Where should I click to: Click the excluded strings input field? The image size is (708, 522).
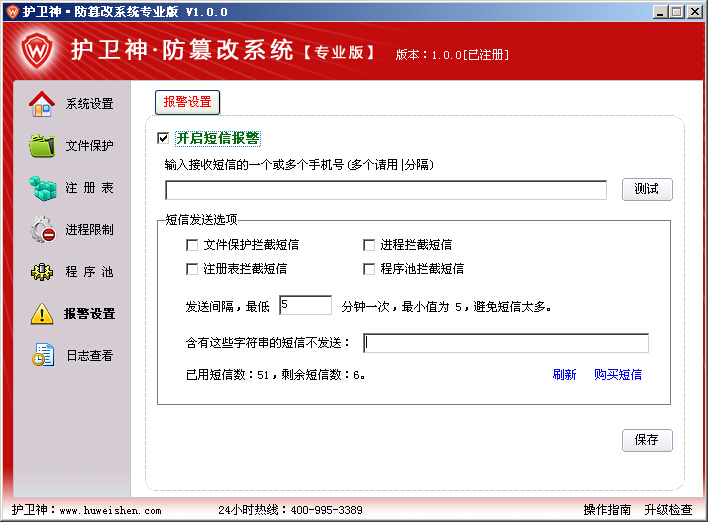coord(506,343)
